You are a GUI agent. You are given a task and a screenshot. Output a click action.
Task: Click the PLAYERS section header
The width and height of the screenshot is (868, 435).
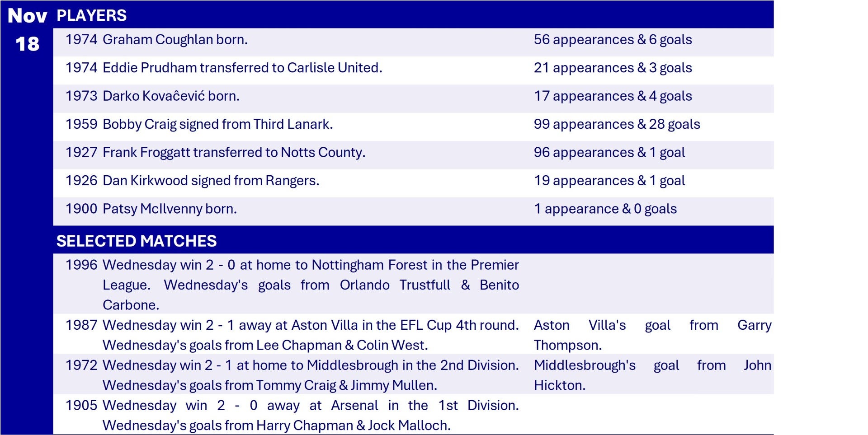pos(92,15)
